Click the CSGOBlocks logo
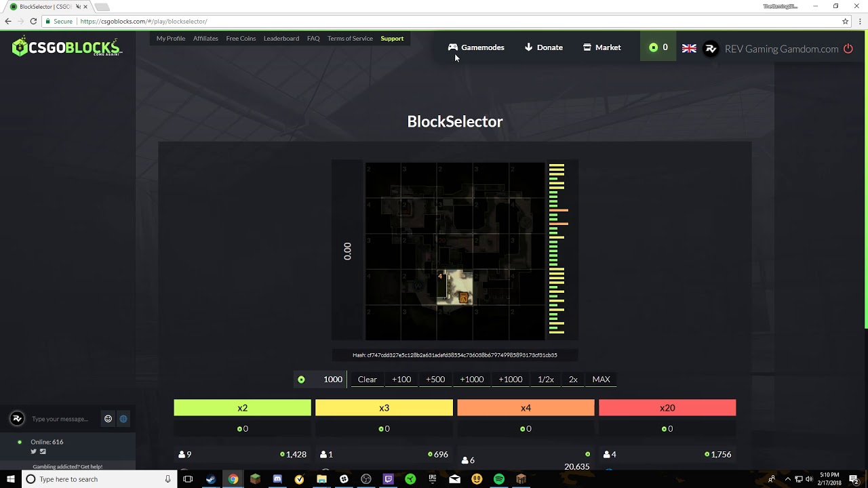Screen dimensions: 868x488 click(66, 46)
